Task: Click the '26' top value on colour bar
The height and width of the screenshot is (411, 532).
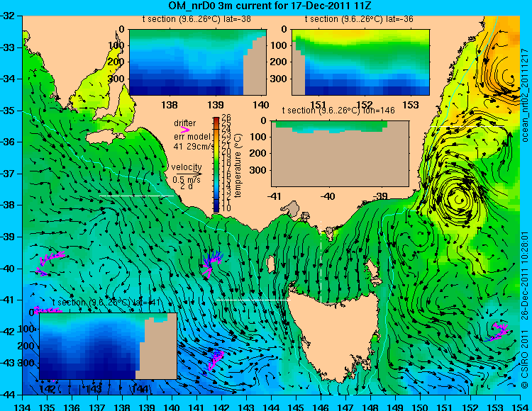Action: point(226,118)
